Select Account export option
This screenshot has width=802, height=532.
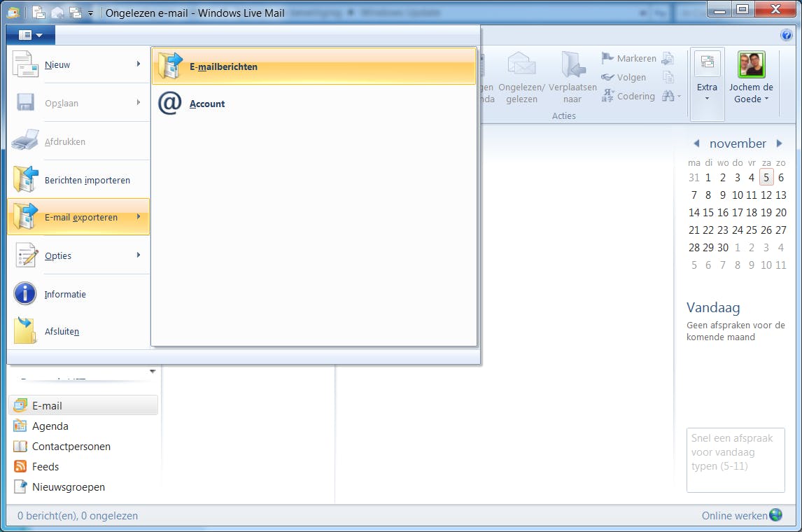(314, 104)
